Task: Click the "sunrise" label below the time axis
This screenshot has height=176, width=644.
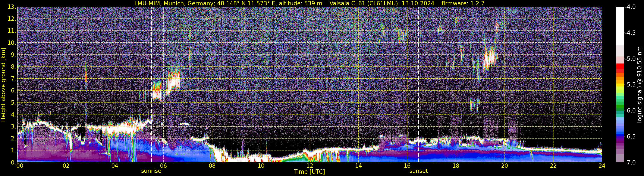Action: pyautogui.click(x=151, y=171)
